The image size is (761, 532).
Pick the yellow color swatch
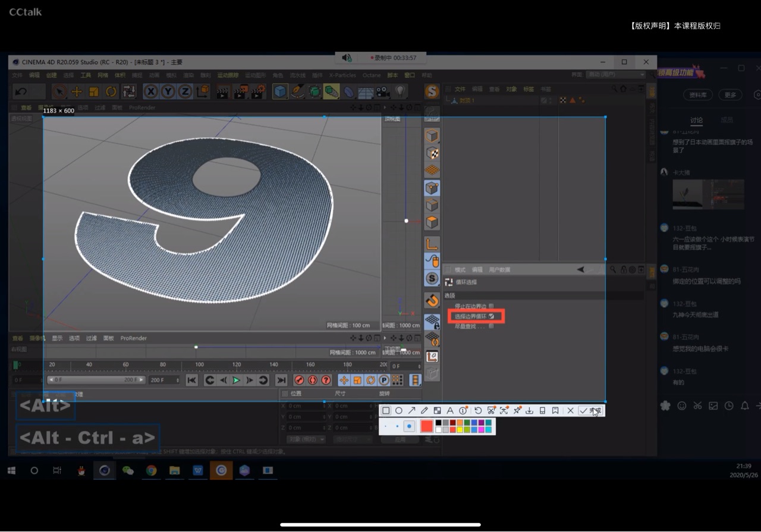460,430
